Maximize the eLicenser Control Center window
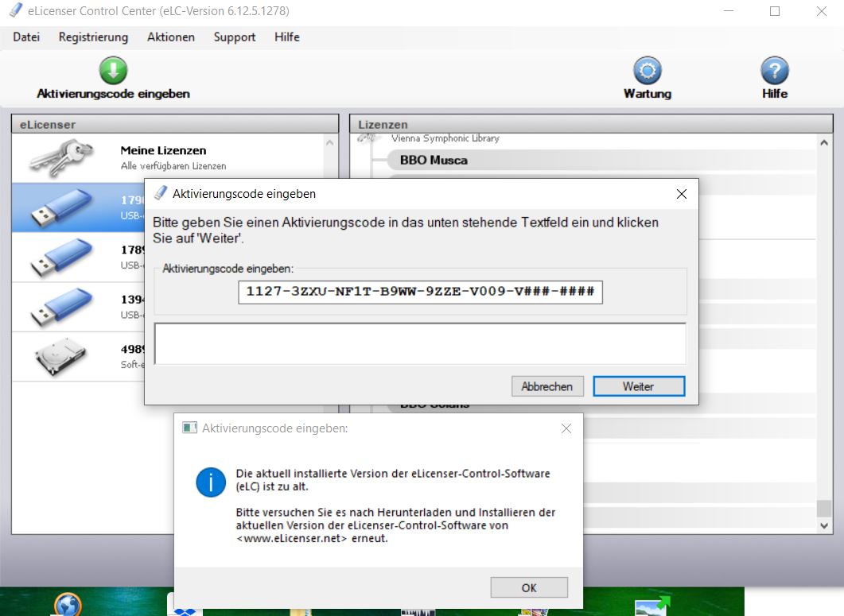Screen dimensions: 844x616 tap(775, 11)
